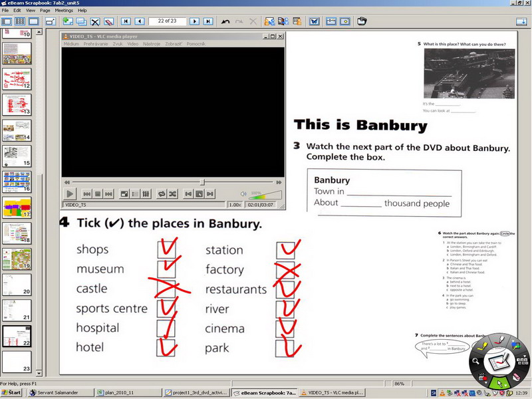Open the View menu
Viewport: 532px width, 399px height.
[31, 11]
